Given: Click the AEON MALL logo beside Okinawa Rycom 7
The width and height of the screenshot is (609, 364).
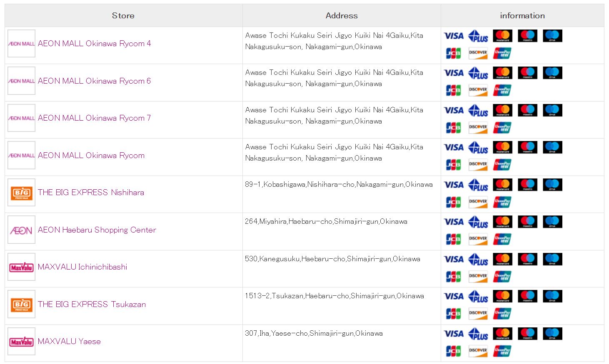Looking at the screenshot, I should click(21, 118).
